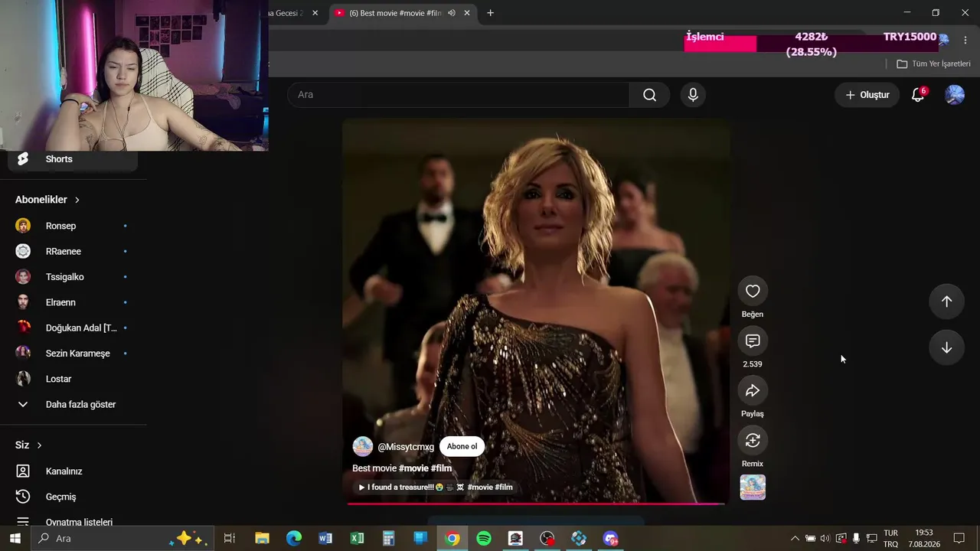Open the Missytcmxg channel avatar
This screenshot has height=551, width=980.
point(363,447)
